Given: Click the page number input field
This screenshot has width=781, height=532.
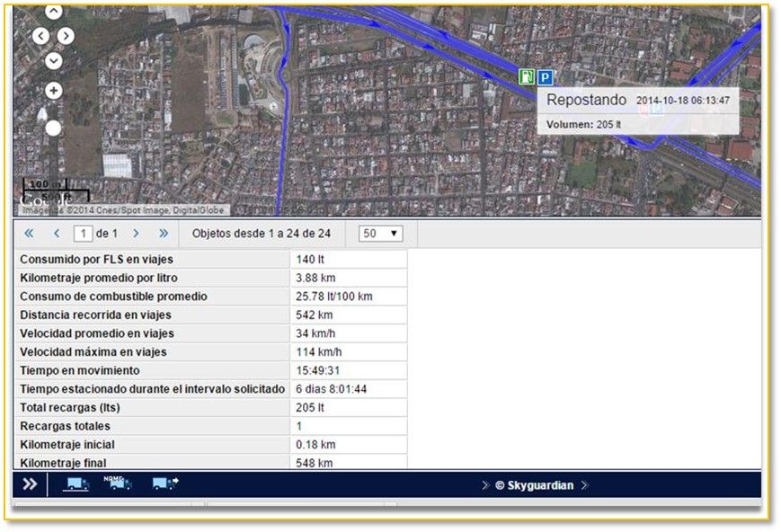Looking at the screenshot, I should click(x=84, y=234).
